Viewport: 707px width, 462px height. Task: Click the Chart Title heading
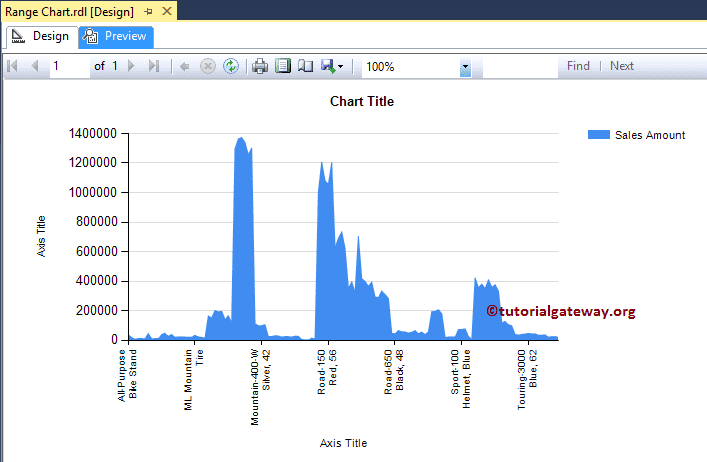[x=362, y=101]
